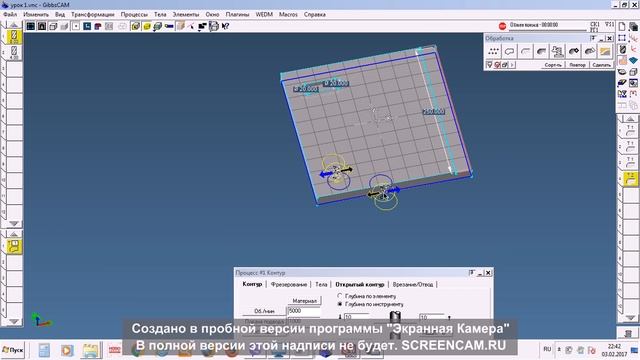Open the Macros menu

288,14
